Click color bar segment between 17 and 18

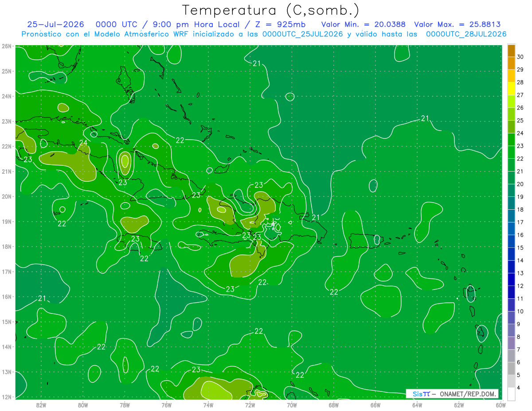click(x=511, y=216)
